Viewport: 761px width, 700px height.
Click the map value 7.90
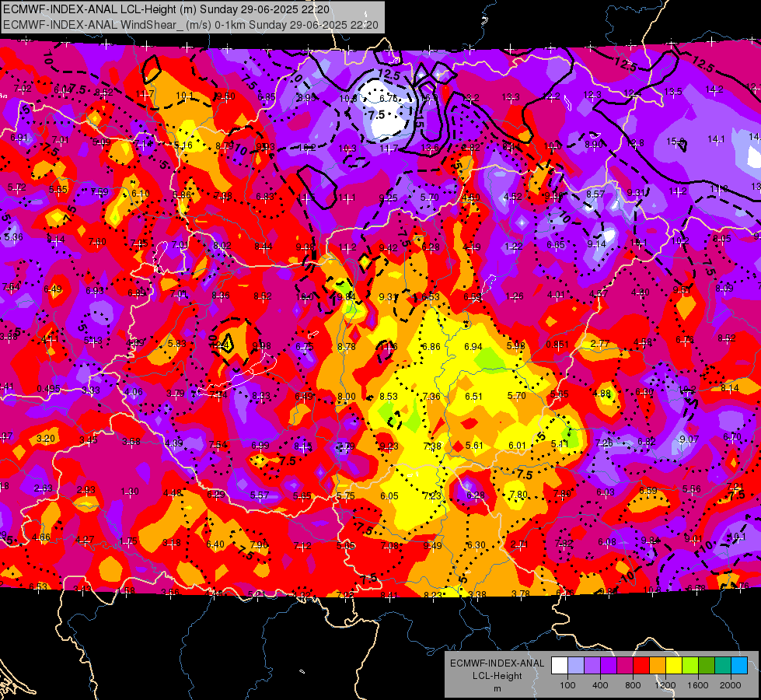259,544
